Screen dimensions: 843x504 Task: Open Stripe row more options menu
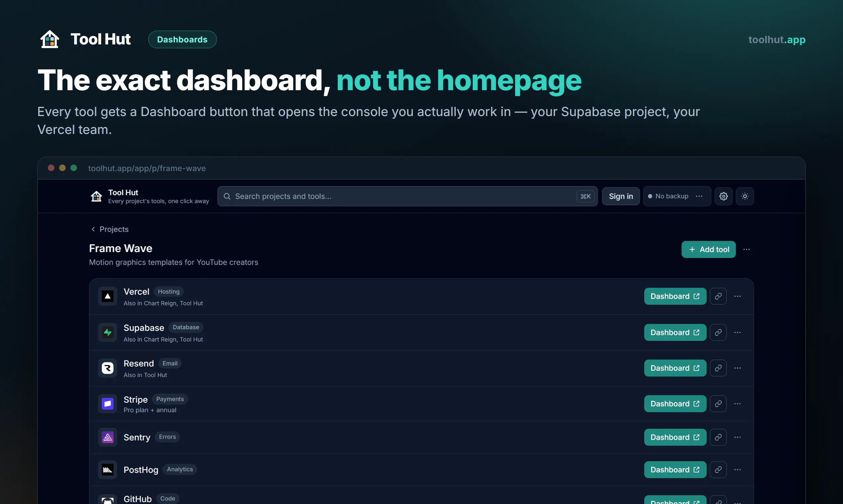coord(737,404)
